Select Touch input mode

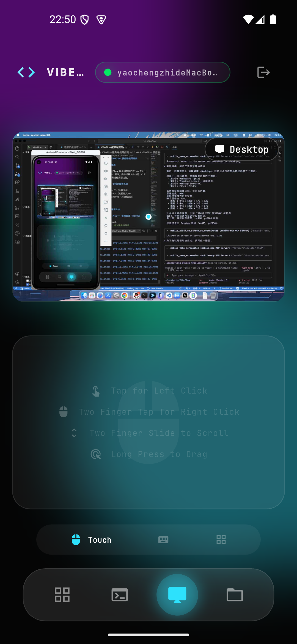point(92,540)
